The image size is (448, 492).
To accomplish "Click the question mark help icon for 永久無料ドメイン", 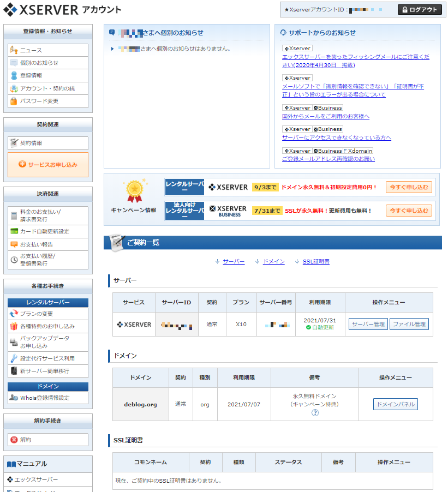I will click(x=315, y=412).
